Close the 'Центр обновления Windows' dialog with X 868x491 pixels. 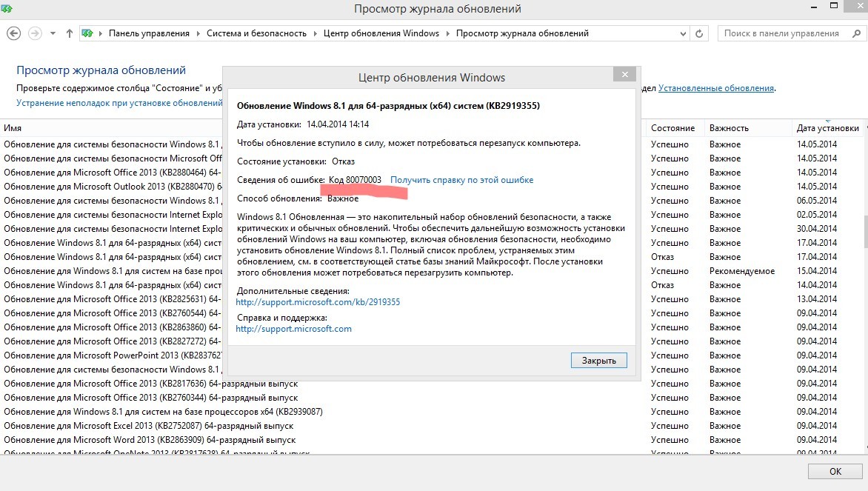(x=625, y=74)
